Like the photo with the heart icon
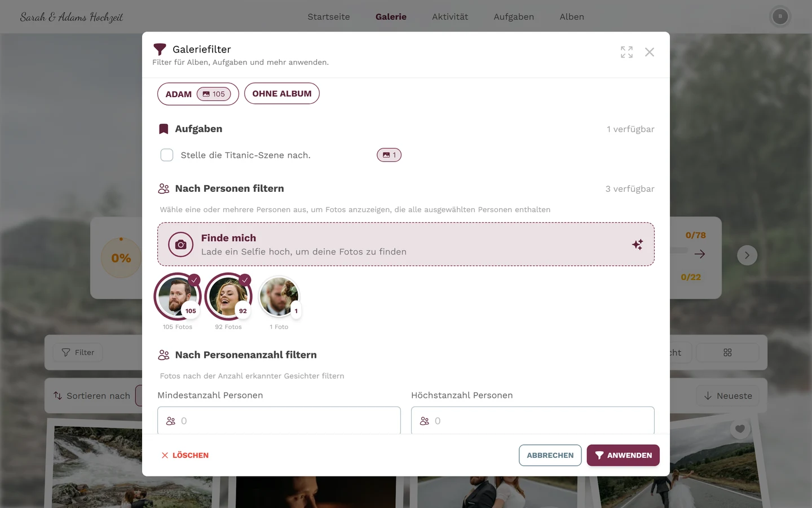812x508 pixels. (740, 429)
